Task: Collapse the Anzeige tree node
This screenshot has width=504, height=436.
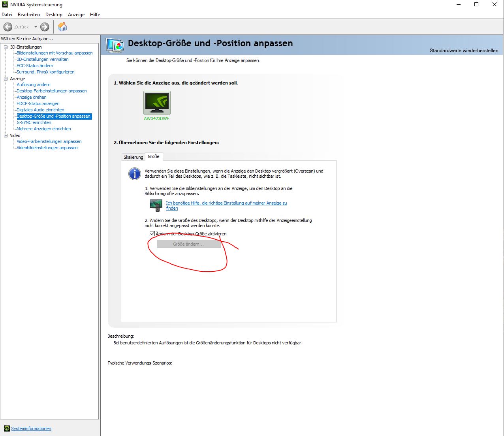Action: [6, 79]
